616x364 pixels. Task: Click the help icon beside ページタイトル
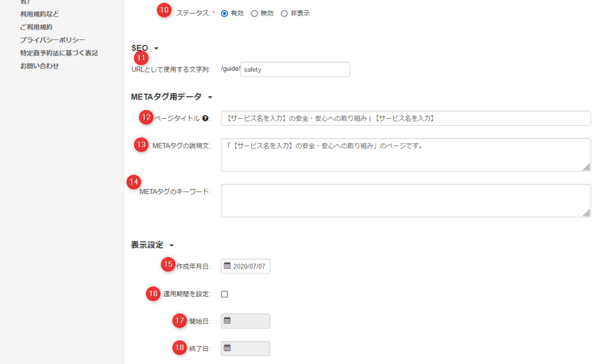[205, 118]
